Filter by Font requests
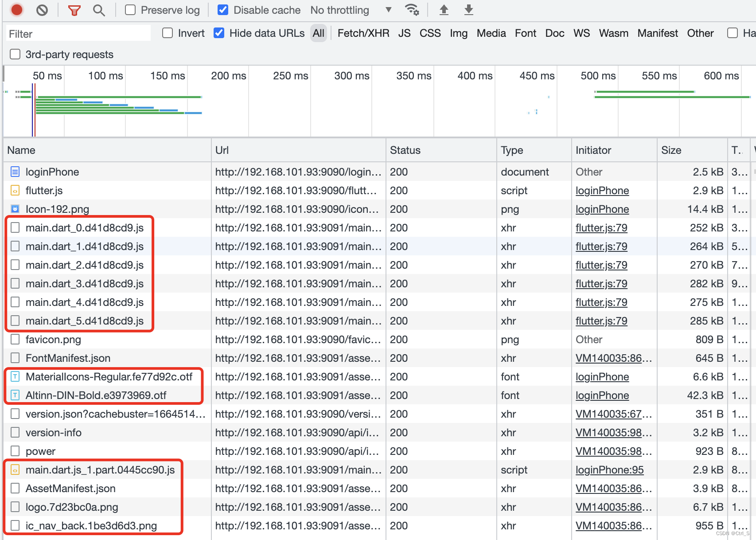 (x=526, y=33)
